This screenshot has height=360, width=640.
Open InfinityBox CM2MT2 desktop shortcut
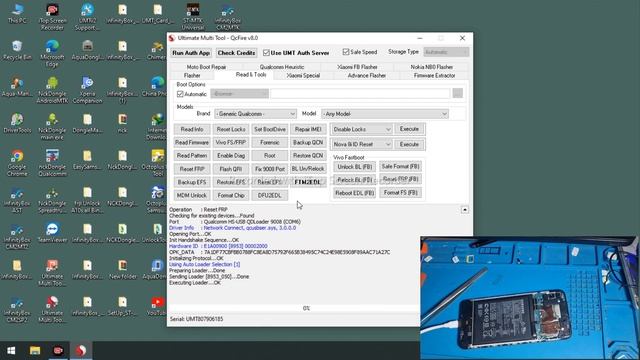17,237
